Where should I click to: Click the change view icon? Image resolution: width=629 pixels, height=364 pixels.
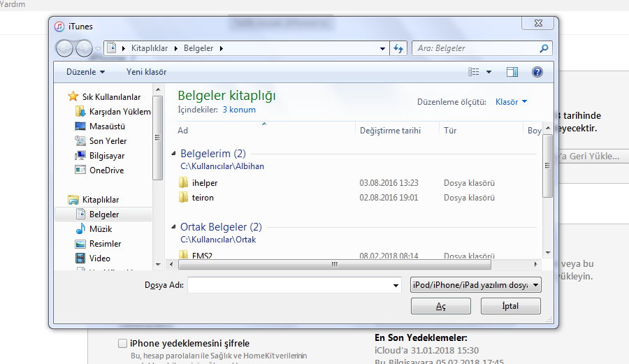click(475, 72)
